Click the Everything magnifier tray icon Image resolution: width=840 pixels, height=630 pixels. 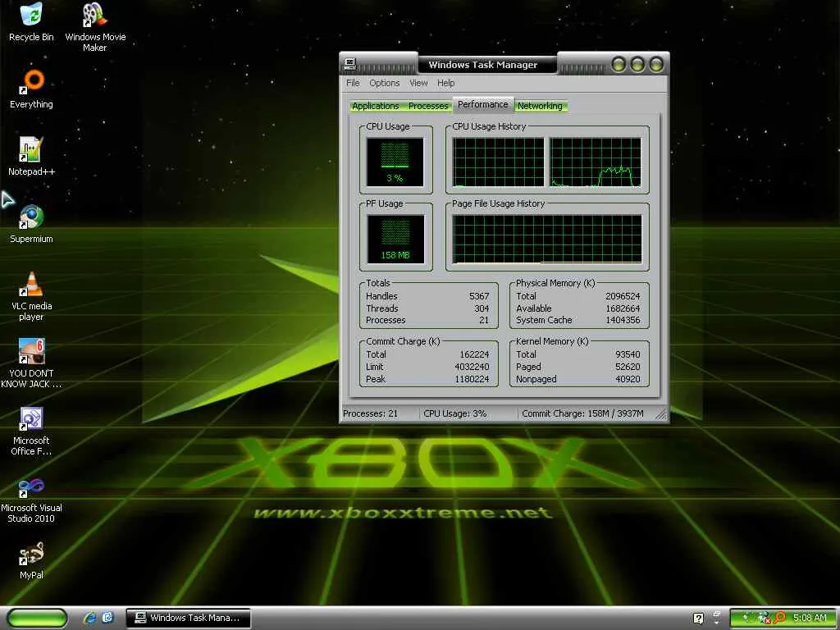pos(779,618)
